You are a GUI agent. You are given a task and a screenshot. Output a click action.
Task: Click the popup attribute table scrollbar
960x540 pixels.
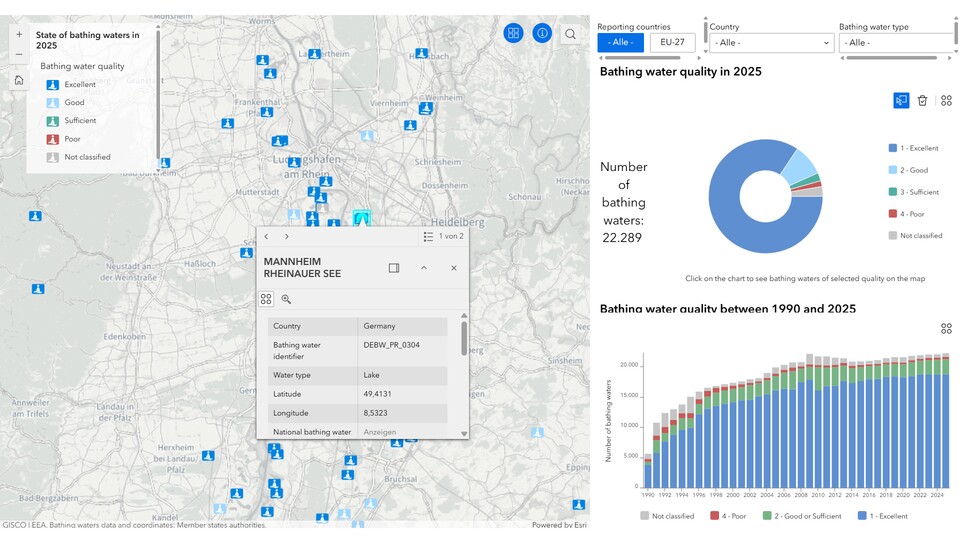pos(464,338)
